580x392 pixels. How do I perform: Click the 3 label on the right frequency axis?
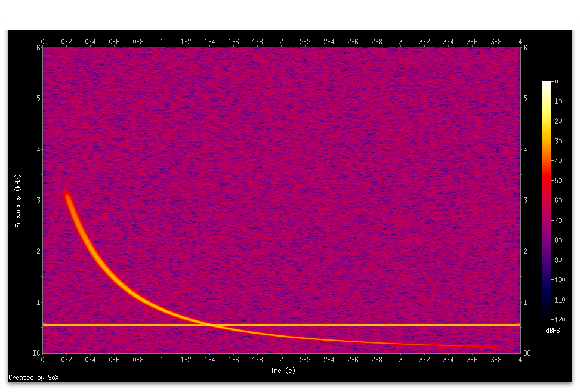click(x=525, y=201)
